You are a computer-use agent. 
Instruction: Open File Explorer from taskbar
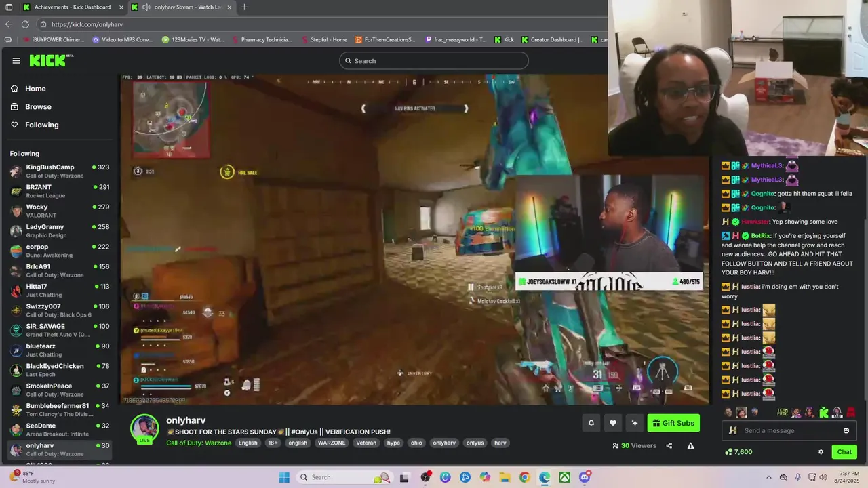pyautogui.click(x=505, y=477)
